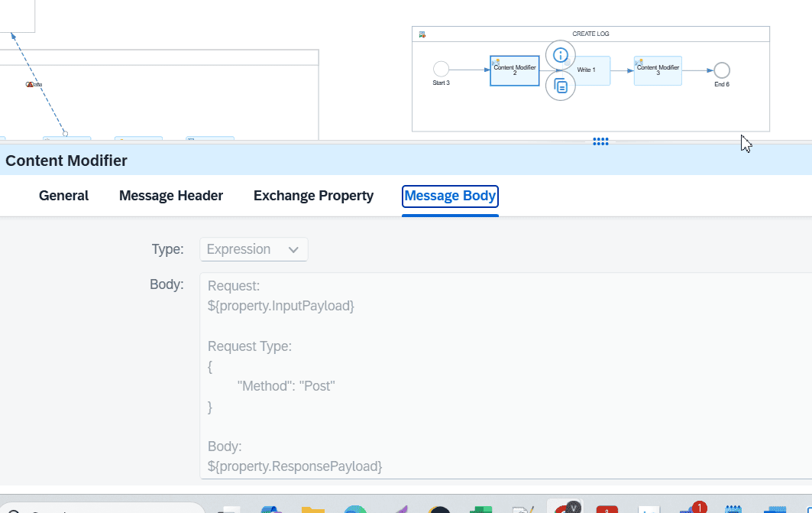
Task: Select the End 6 event circle
Action: 722,70
